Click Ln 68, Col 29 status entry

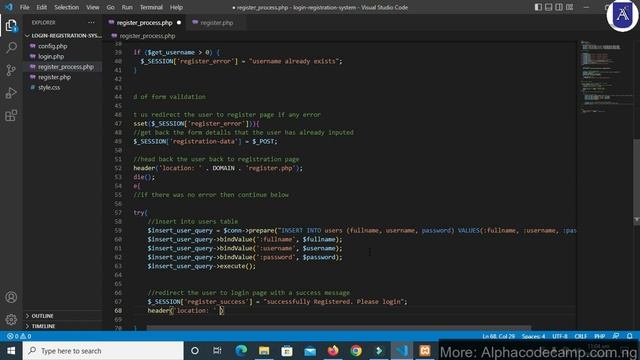tap(498, 336)
